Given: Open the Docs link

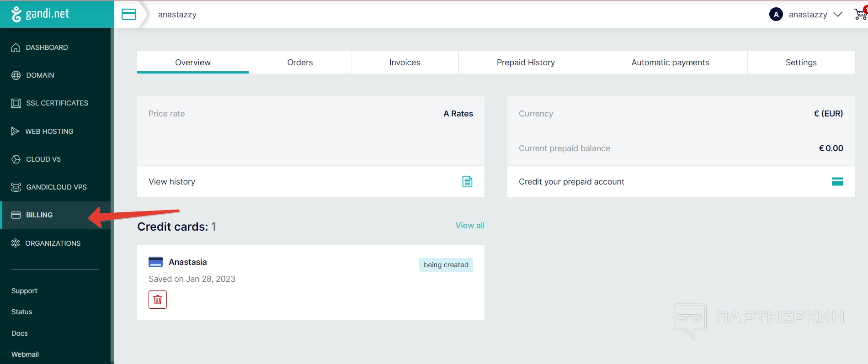Looking at the screenshot, I should 20,333.
